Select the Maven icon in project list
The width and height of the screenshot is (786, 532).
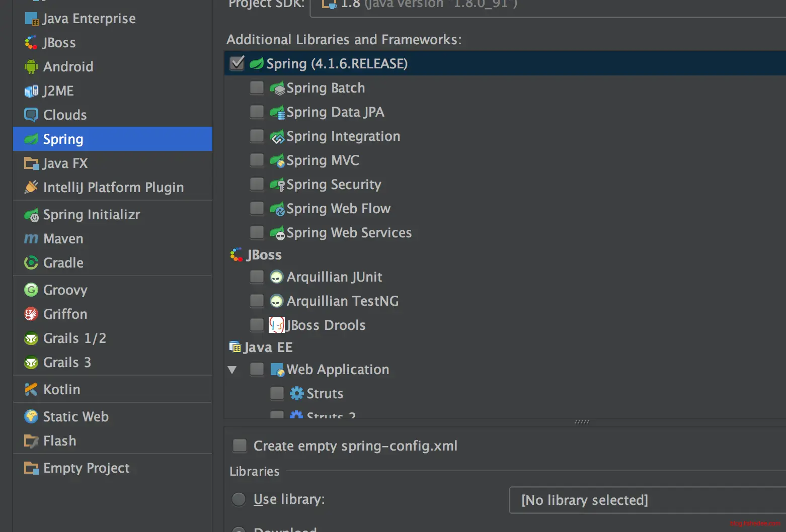click(31, 239)
